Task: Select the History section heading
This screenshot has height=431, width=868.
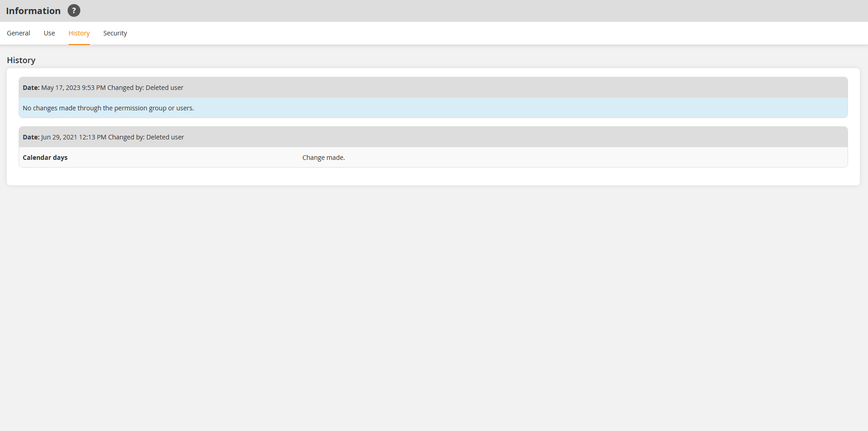Action: click(x=21, y=60)
